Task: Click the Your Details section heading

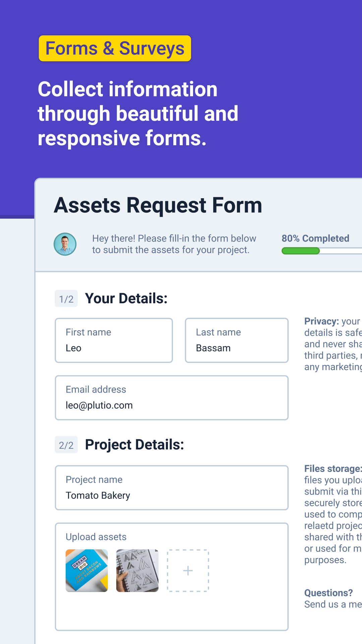Action: [126, 299]
